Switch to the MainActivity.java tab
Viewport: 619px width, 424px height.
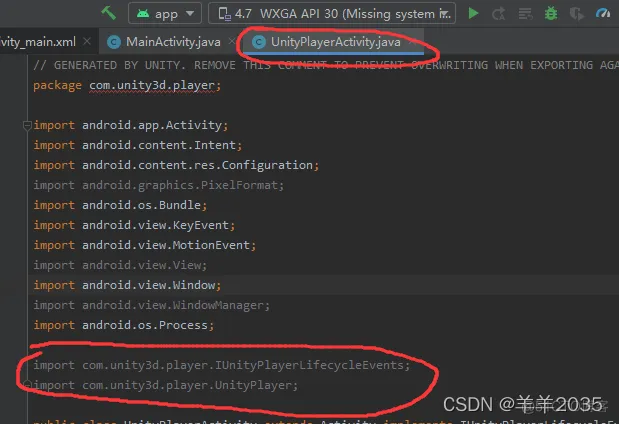[x=173, y=41]
